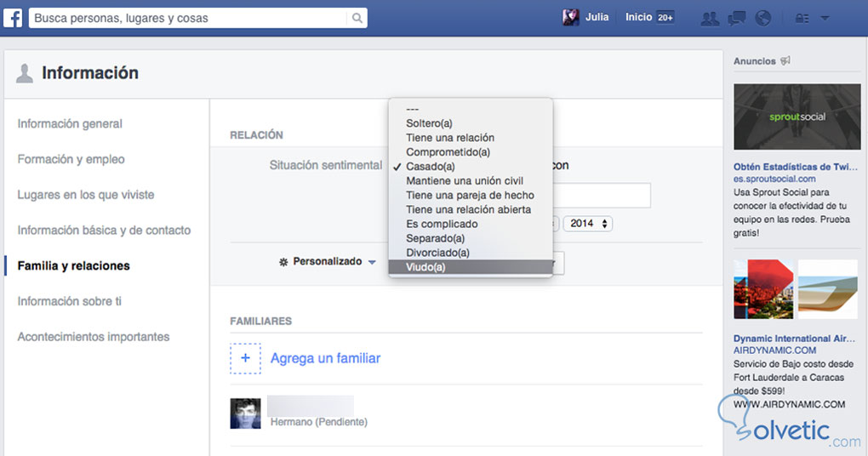This screenshot has height=456, width=868.
Task: Choose Soltero(a) in relationship list
Action: (471, 123)
